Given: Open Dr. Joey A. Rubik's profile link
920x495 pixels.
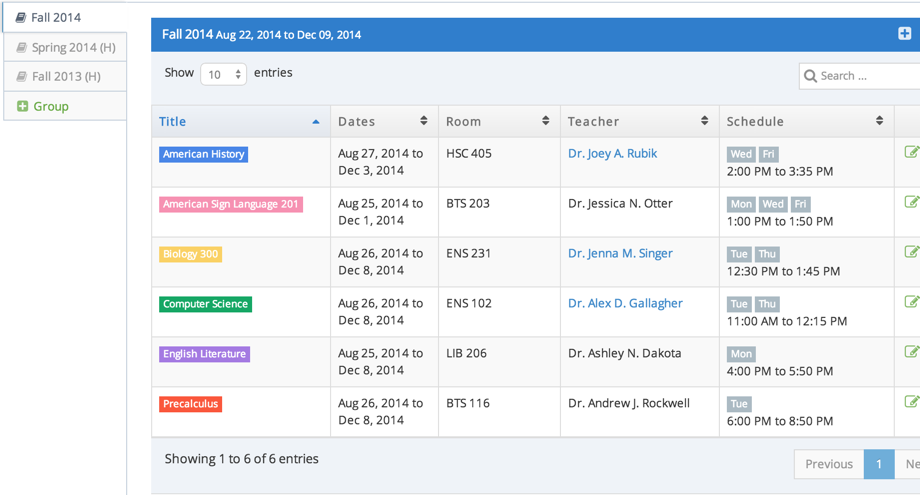Looking at the screenshot, I should [612, 153].
